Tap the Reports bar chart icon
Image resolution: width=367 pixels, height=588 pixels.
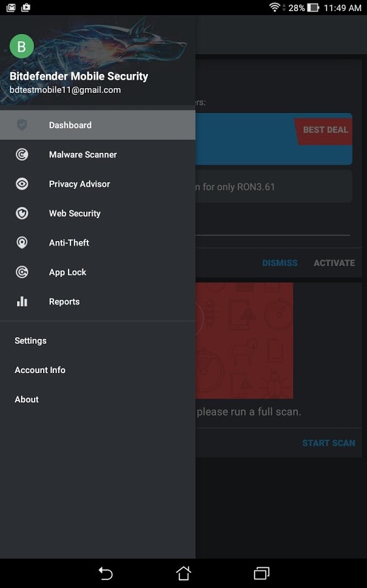coord(22,301)
